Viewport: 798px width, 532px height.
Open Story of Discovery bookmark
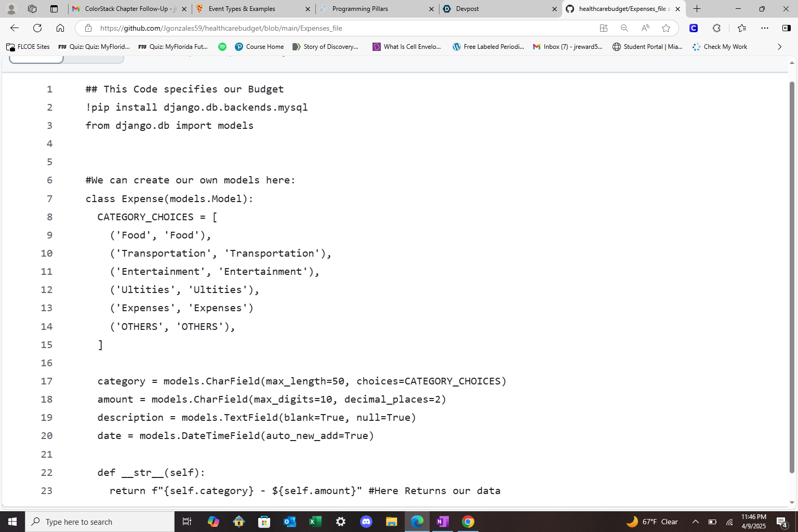tap(325, 47)
